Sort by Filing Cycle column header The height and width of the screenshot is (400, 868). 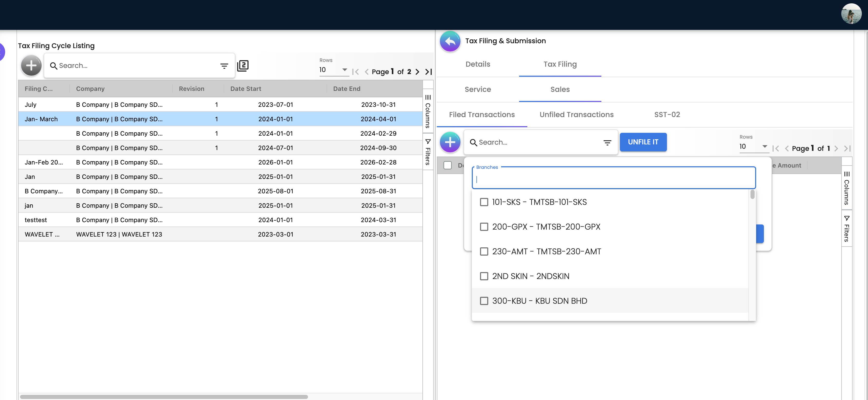point(39,89)
